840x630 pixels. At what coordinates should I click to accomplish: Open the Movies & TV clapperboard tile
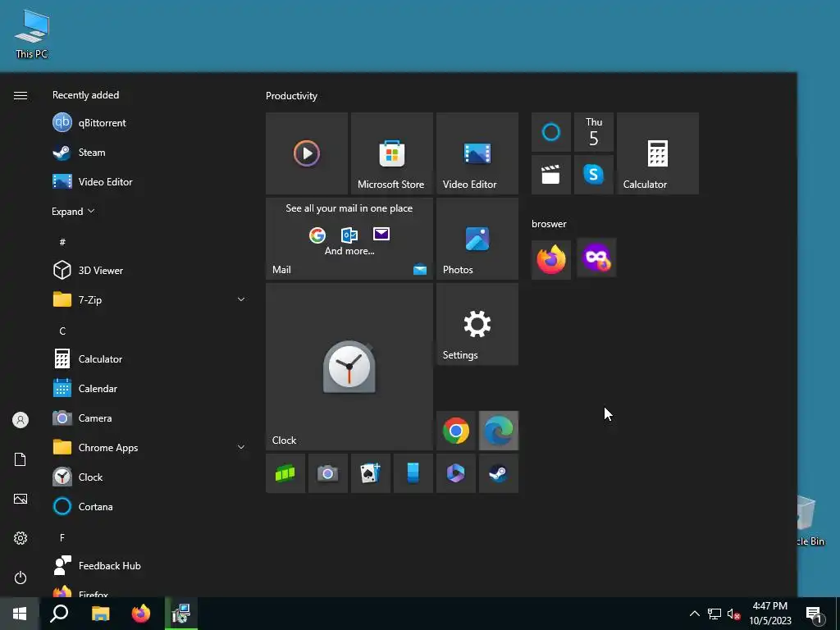pos(550,175)
